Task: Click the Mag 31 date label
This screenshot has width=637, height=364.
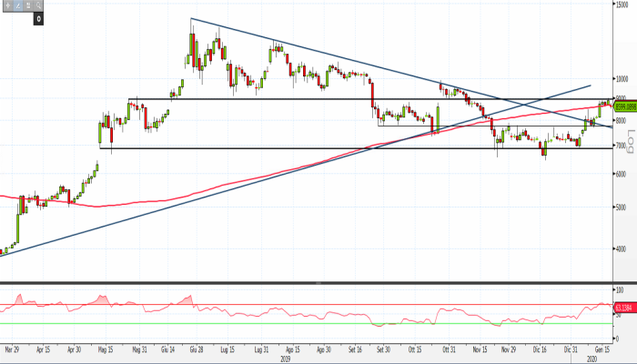Action: 139,349
